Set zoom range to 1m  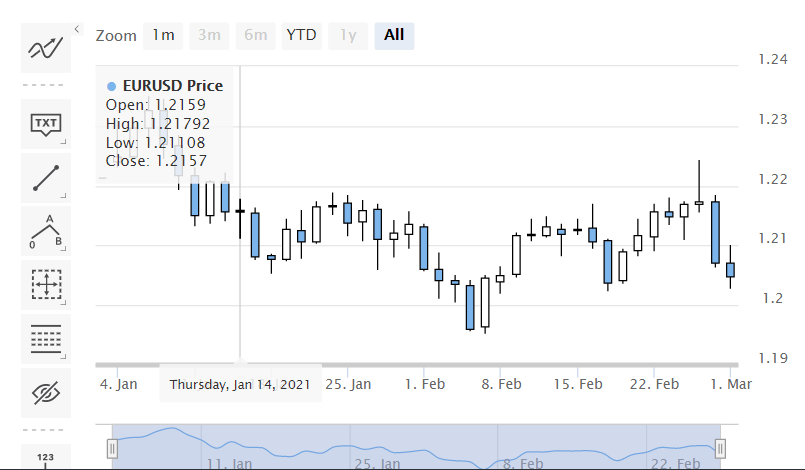click(163, 36)
